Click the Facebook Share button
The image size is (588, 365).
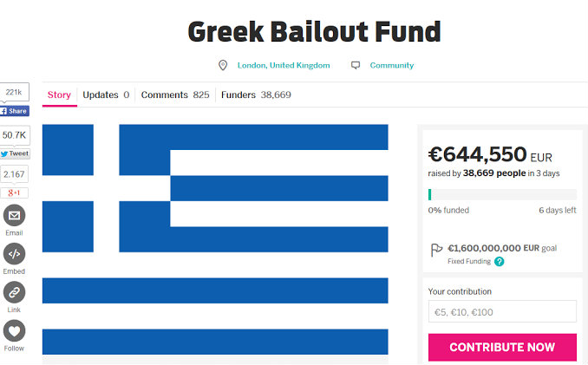[x=15, y=111]
